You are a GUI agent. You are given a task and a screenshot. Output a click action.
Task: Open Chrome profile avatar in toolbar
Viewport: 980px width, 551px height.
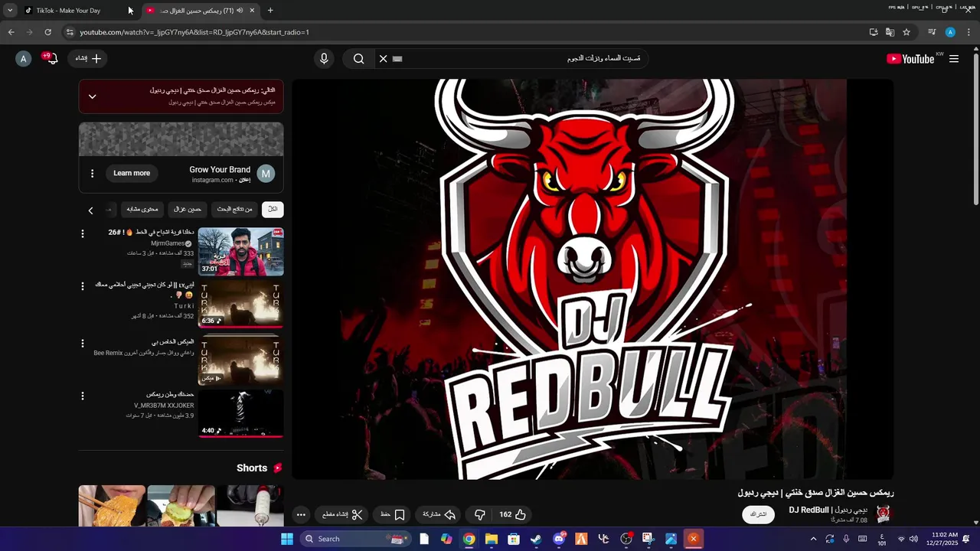click(x=950, y=32)
